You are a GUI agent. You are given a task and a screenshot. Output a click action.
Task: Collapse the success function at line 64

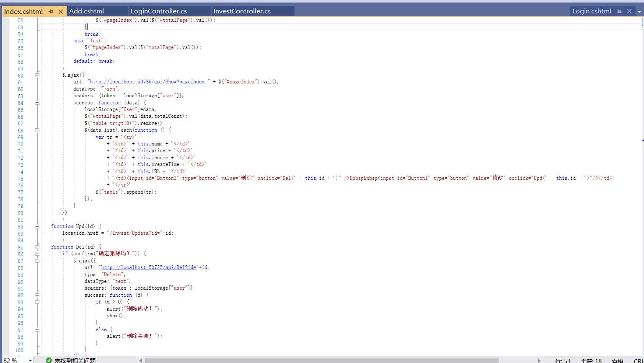tap(37, 103)
